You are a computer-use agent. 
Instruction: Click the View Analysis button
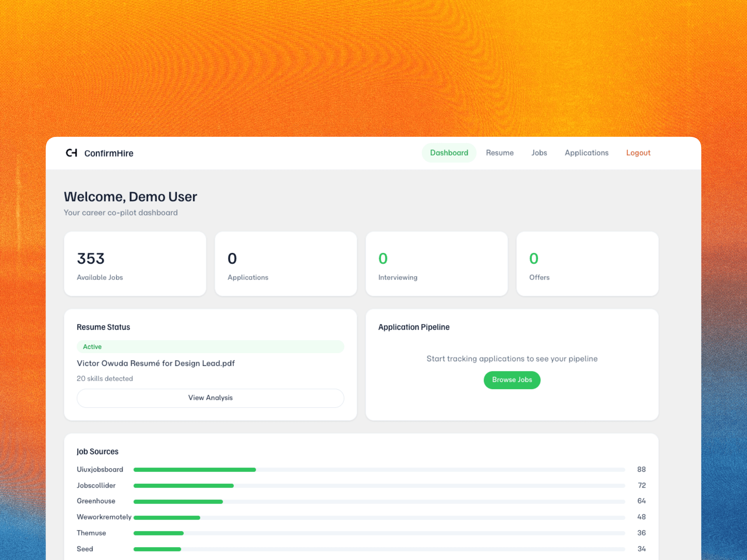click(x=210, y=398)
